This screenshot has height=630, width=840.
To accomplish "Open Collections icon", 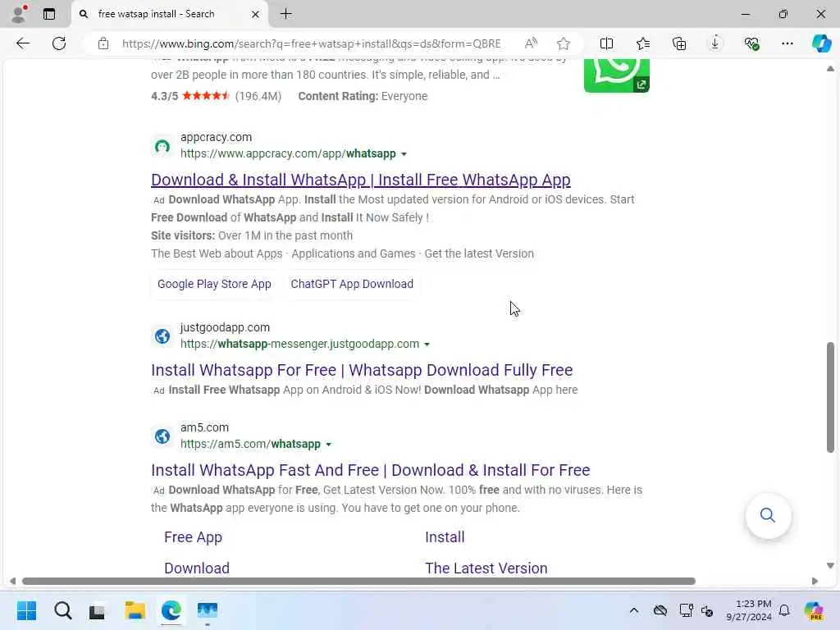I will coord(678,43).
